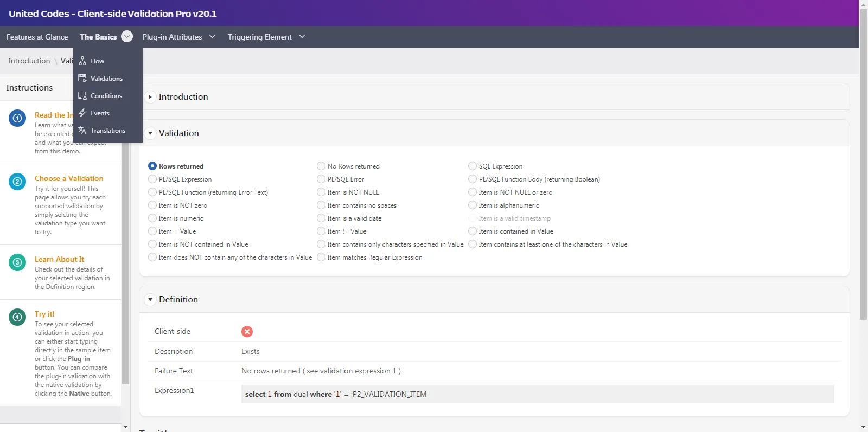Click the Validations menu icon
Screen dimensions: 868x432
click(x=82, y=79)
